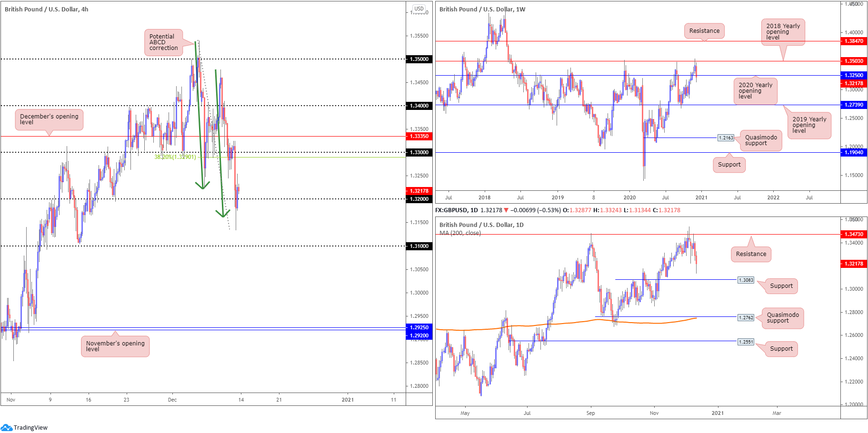Viewport: 868px width, 433px height.
Task: Click the 1.31000 price label on 4h chart
Action: point(419,246)
